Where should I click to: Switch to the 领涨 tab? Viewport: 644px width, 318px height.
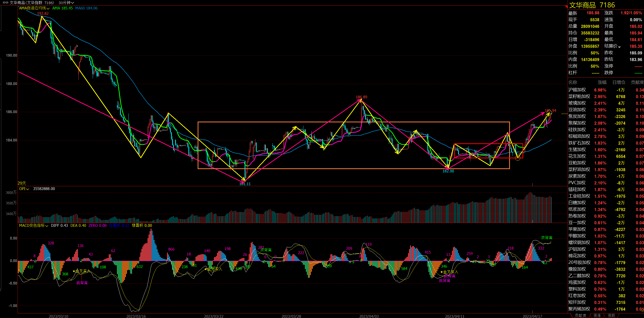click(x=597, y=315)
